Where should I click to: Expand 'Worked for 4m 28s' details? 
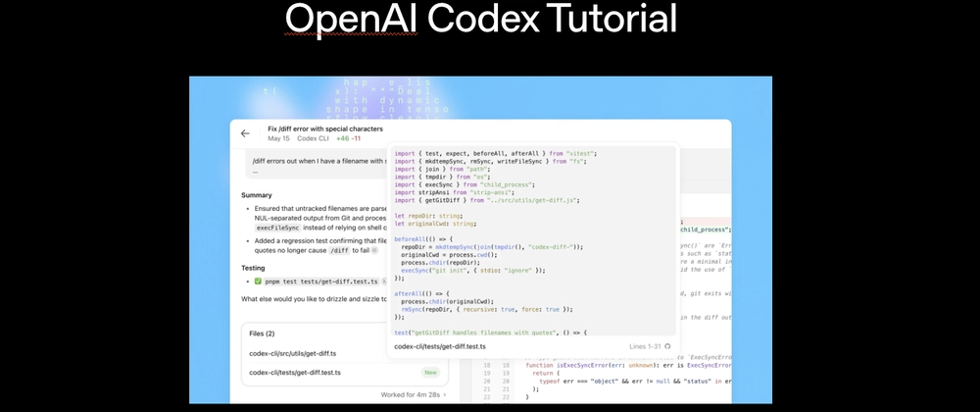[414, 394]
